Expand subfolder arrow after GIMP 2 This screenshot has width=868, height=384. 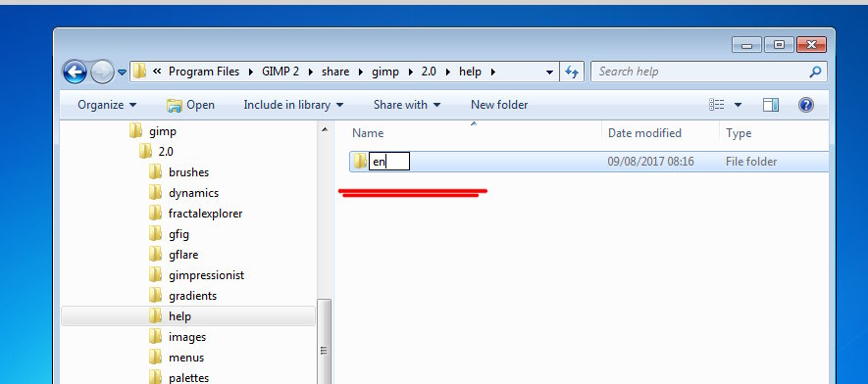click(310, 72)
